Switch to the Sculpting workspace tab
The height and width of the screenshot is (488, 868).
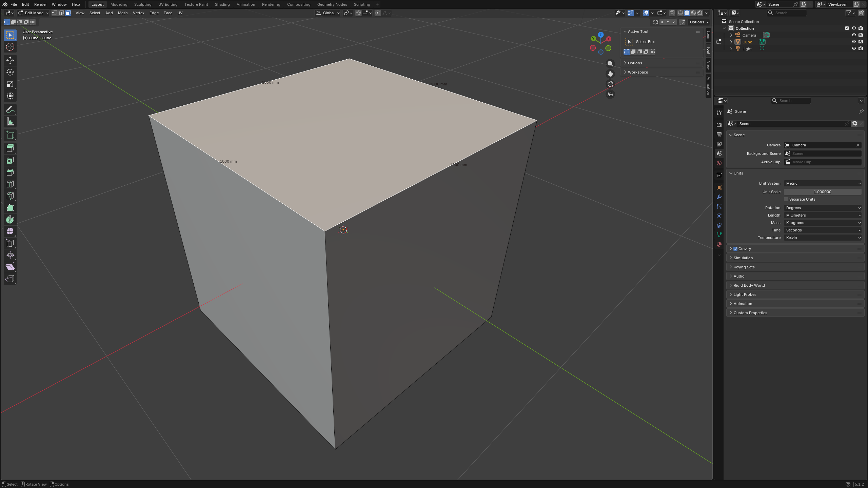pyautogui.click(x=142, y=4)
